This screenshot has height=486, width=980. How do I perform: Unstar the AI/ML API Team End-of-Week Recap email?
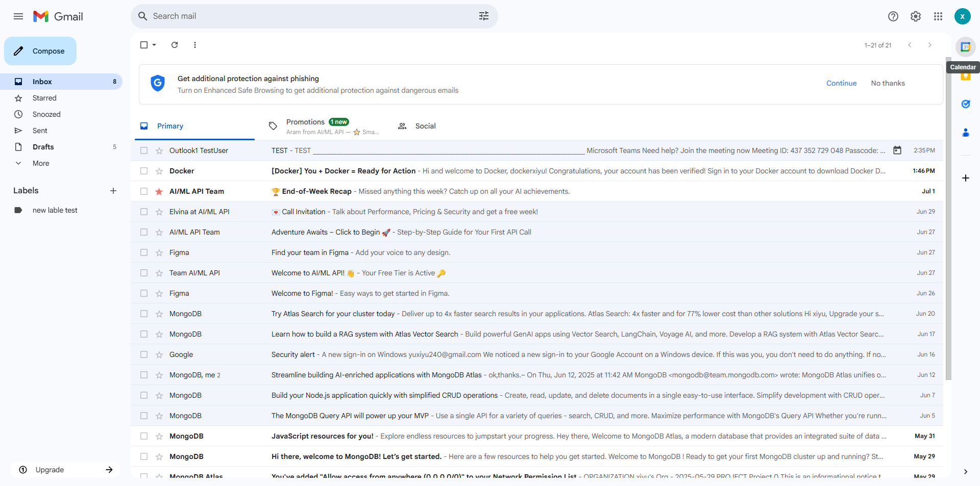159,191
